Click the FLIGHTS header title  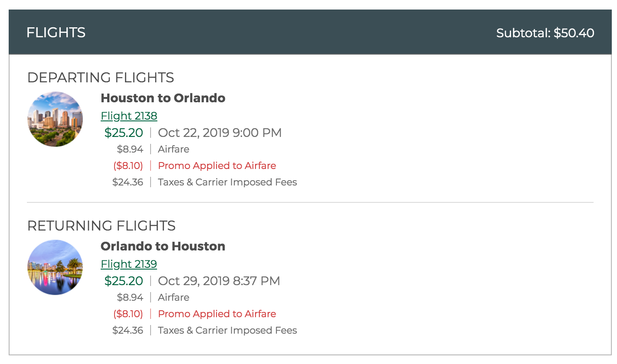point(56,32)
